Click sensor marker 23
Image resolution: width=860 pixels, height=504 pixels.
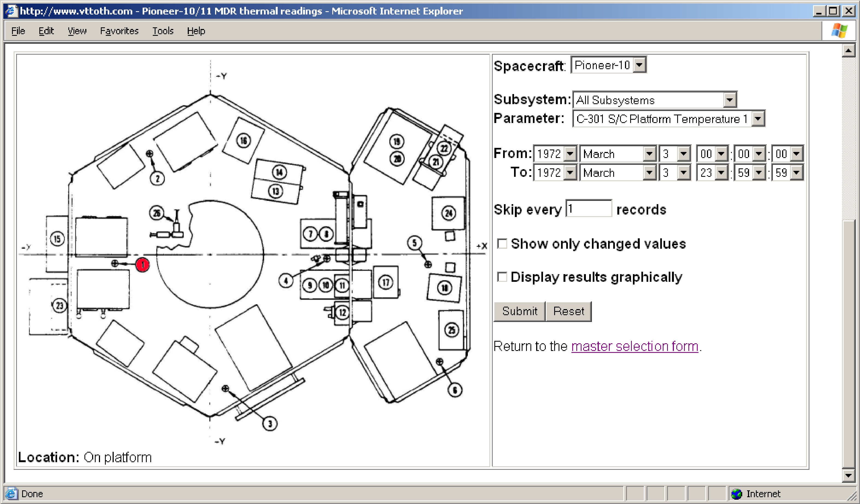coord(59,305)
